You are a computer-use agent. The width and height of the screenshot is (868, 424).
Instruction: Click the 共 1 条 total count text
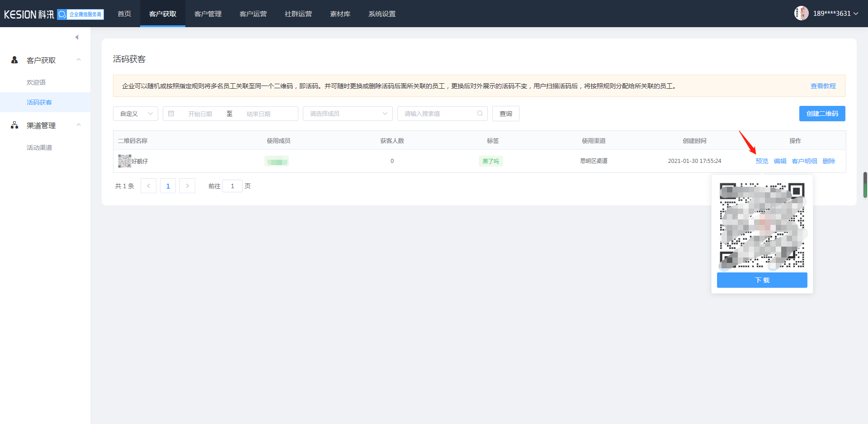coord(125,186)
